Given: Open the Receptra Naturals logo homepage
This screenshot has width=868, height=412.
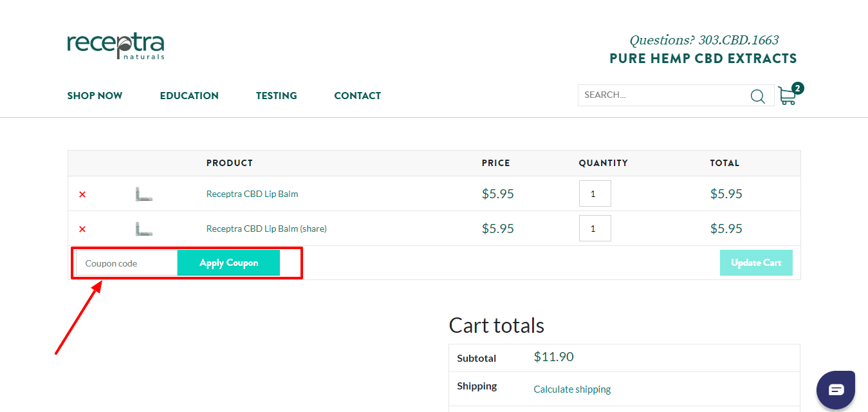Looking at the screenshot, I should tap(116, 45).
